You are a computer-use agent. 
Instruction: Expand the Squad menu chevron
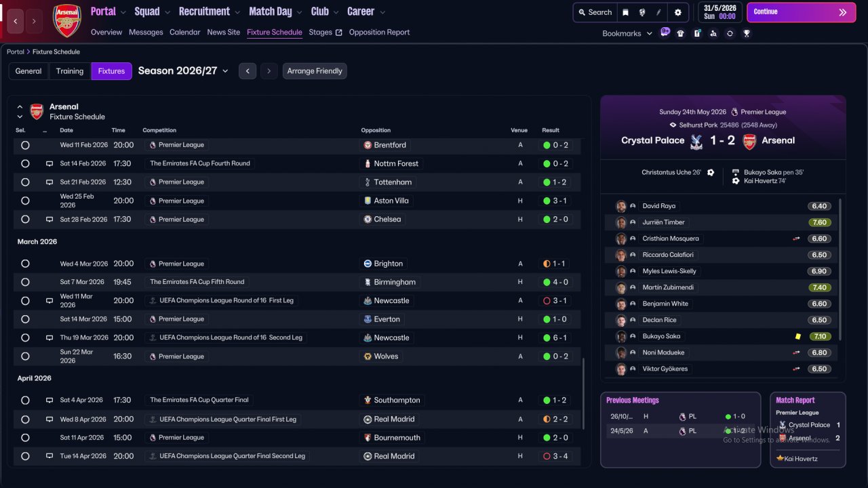click(x=167, y=12)
